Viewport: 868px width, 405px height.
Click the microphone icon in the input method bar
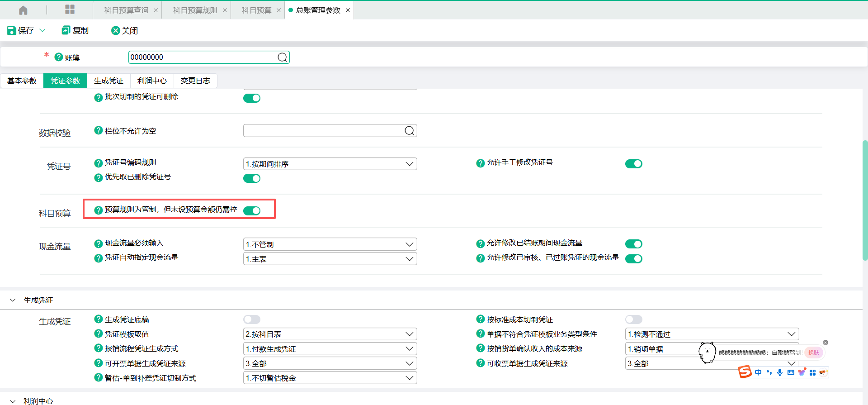coord(780,372)
